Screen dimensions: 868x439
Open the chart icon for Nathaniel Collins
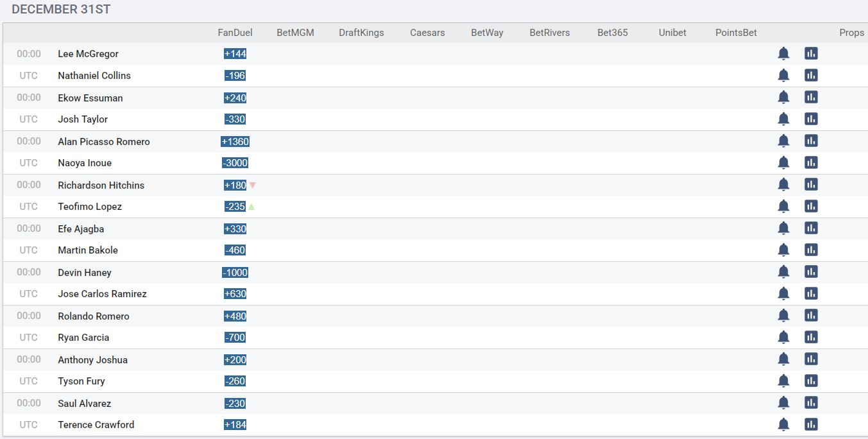(811, 76)
